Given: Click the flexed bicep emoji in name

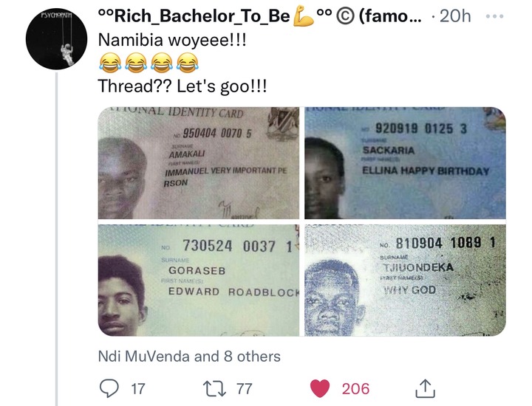Looking at the screenshot, I should (304, 16).
